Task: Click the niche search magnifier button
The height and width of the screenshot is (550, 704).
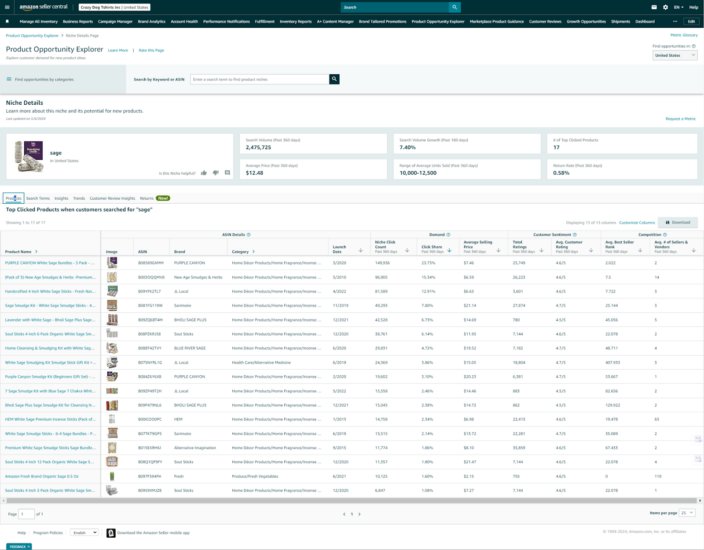Action: pos(334,79)
